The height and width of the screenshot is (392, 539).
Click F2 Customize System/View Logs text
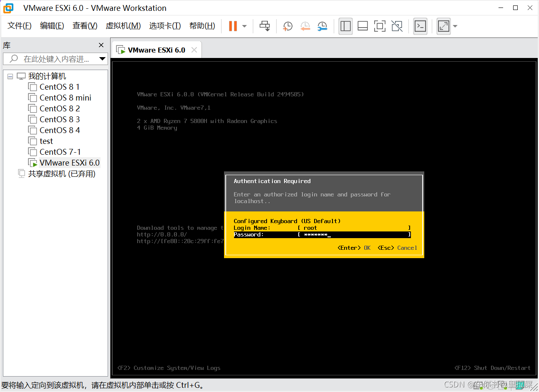click(169, 368)
